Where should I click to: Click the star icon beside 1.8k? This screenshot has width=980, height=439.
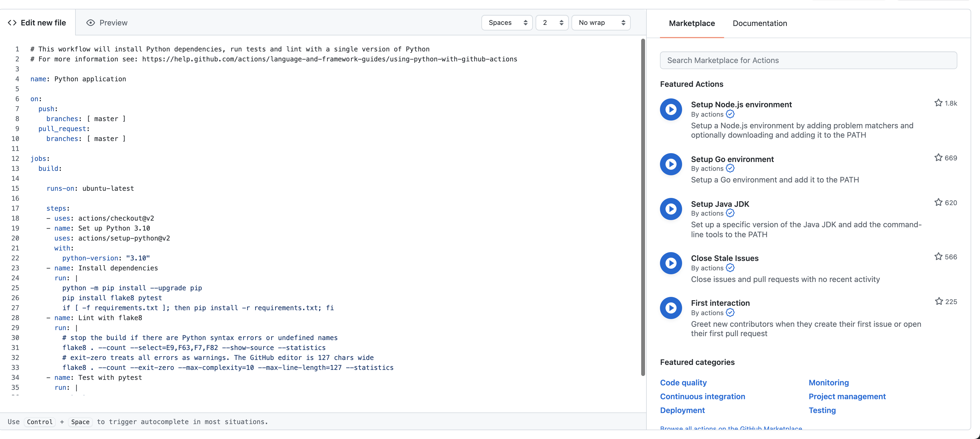[x=938, y=103]
